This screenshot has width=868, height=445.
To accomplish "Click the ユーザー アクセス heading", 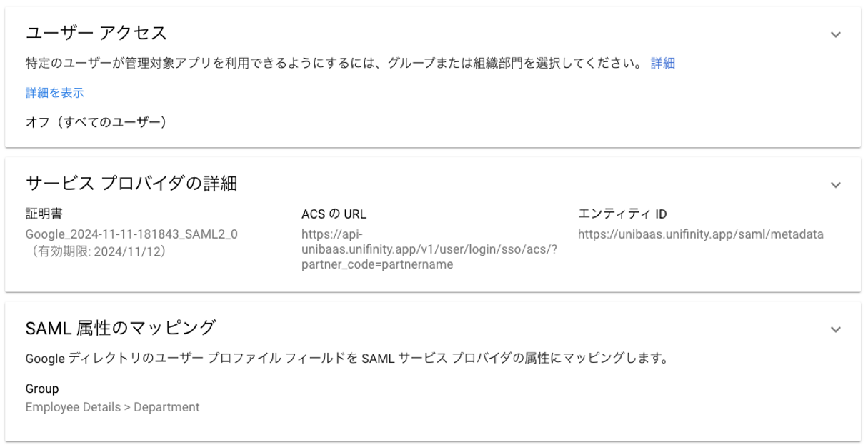I will click(96, 33).
